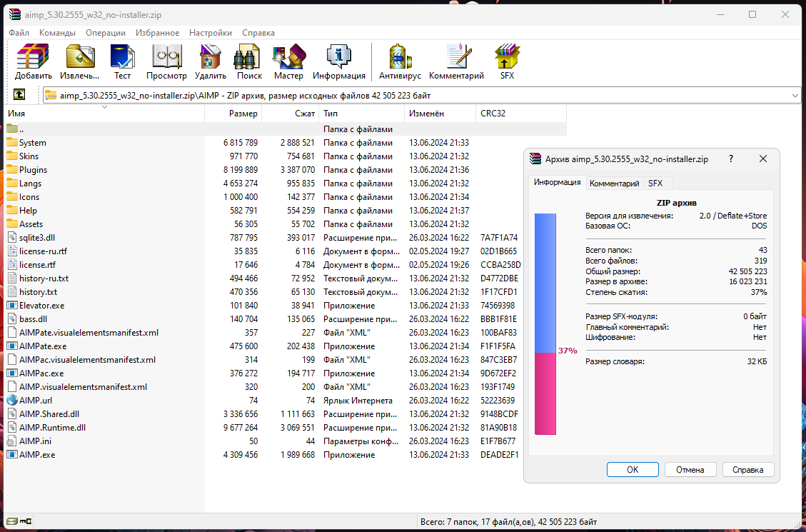This screenshot has height=532, width=806.
Task: Open the Настройки menu
Action: pyautogui.click(x=211, y=32)
